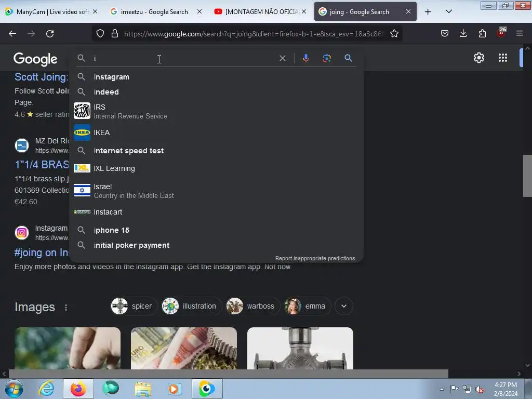532x399 pixels.
Task: Open the tracking protection shield icon
Action: coord(100,34)
